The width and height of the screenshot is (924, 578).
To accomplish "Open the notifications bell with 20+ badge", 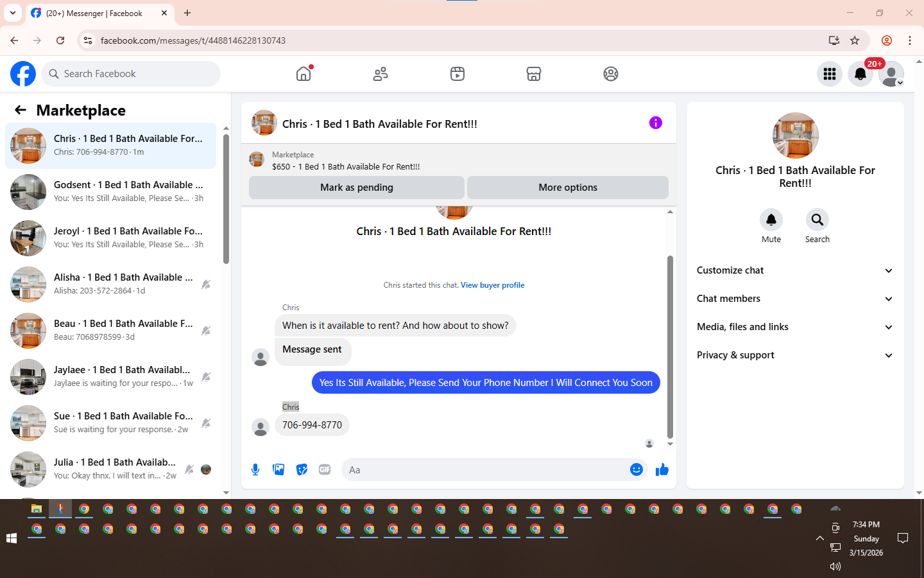I will click(x=860, y=74).
